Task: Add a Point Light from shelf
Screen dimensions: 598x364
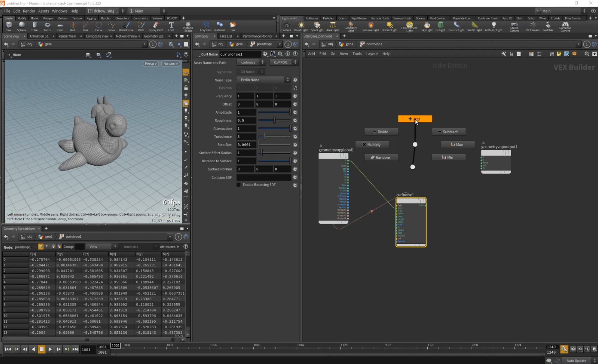Action: coord(301,26)
